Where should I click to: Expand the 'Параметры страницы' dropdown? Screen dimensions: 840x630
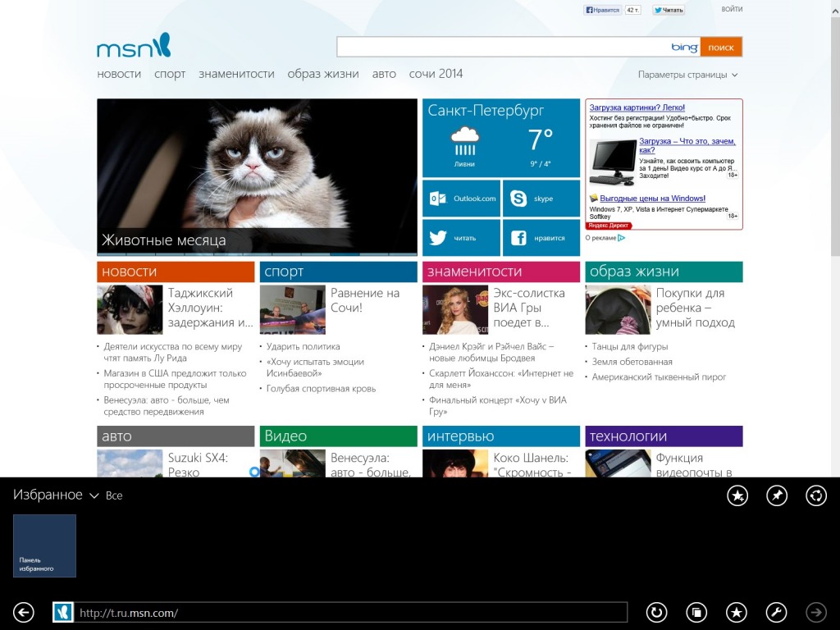tap(688, 75)
